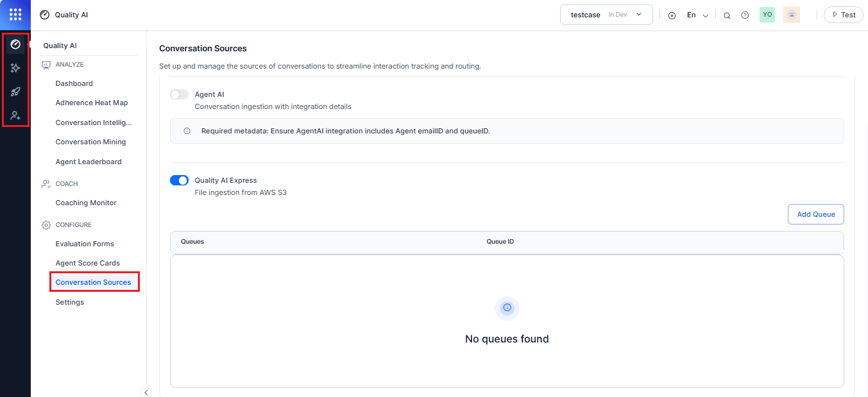Viewport: 868px width, 397px height.
Task: Open the nine-dot app launcher grid
Action: [x=15, y=15]
